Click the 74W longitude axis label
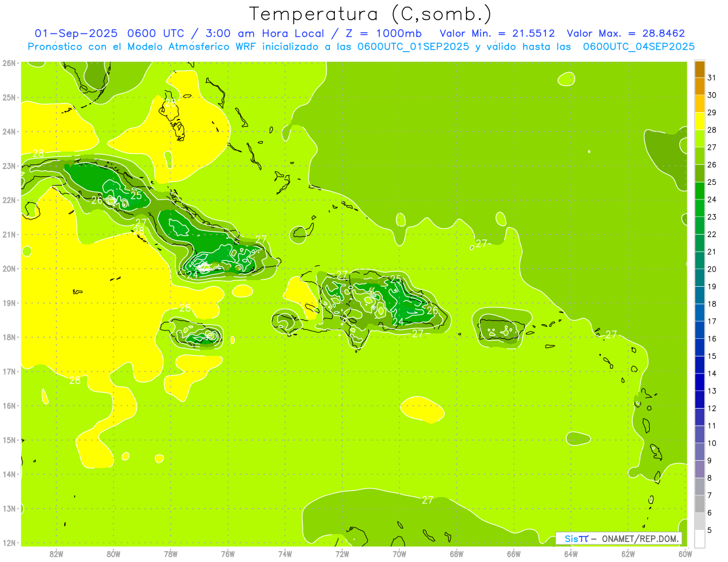Viewport: 728px width, 562px height. tap(285, 554)
